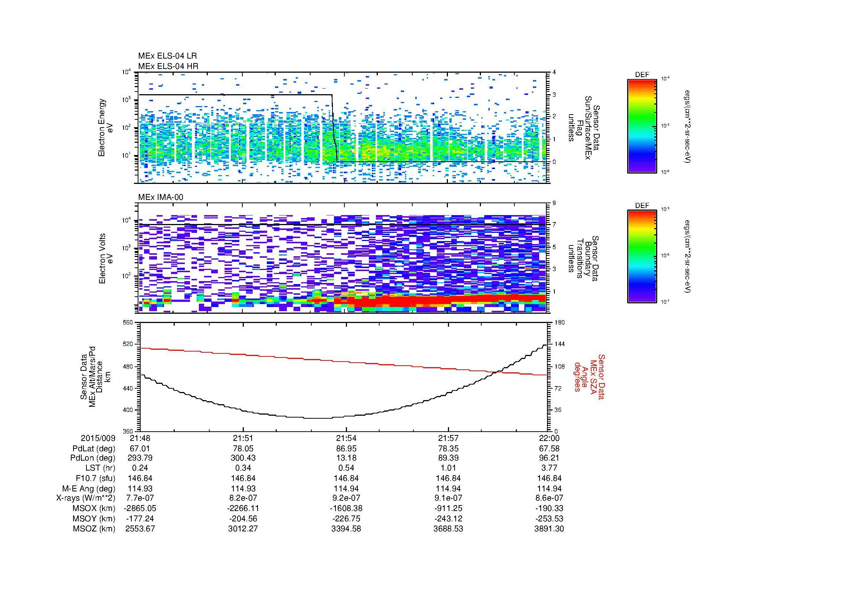Click LST value '3.77'
The width and height of the screenshot is (868, 613).
point(549,468)
